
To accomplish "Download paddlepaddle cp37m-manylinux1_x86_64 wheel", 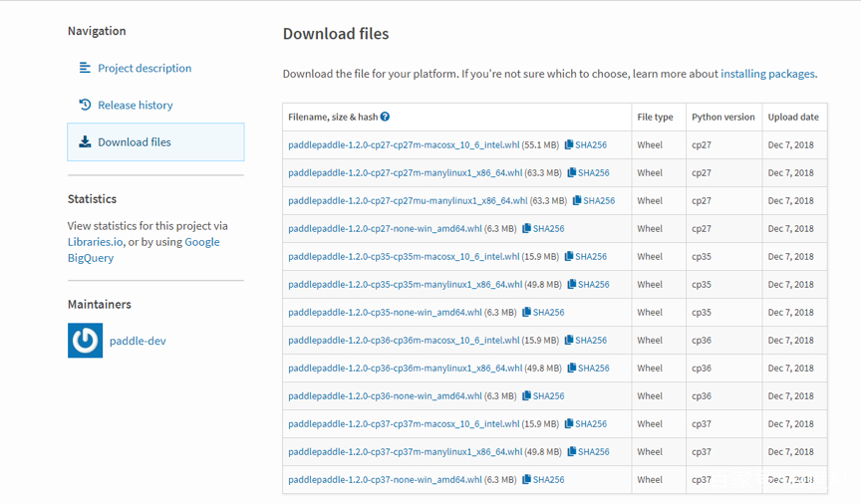I will click(406, 452).
